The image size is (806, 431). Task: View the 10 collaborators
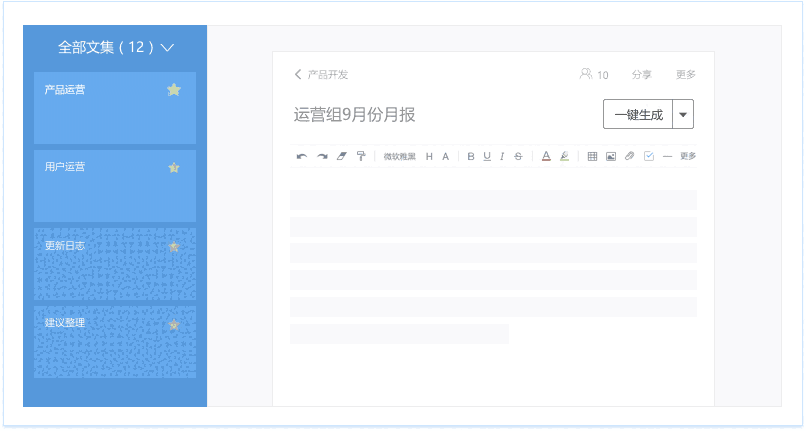594,75
